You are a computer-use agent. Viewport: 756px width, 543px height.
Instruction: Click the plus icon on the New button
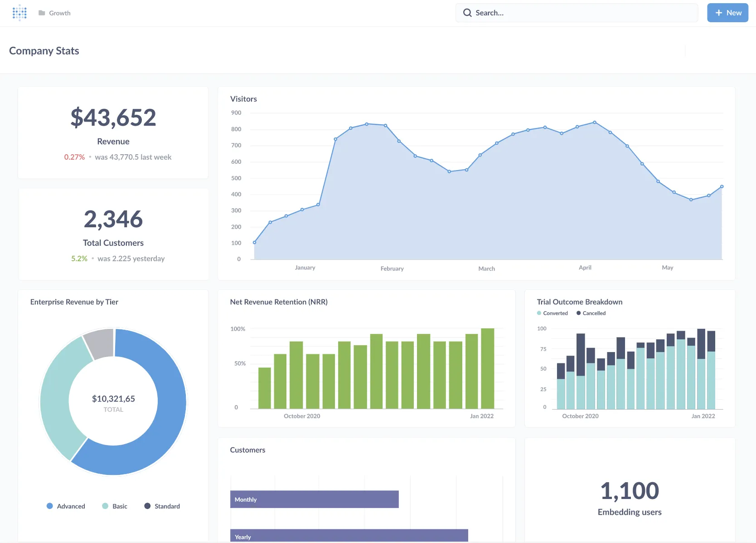pyautogui.click(x=718, y=13)
